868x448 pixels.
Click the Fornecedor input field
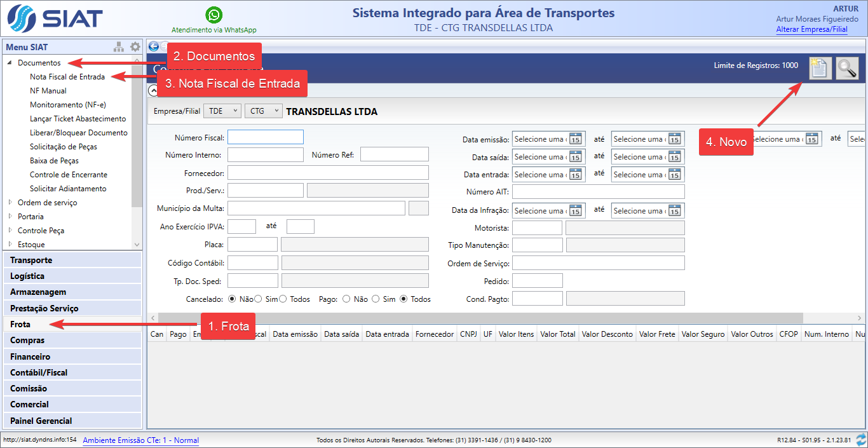coord(328,173)
